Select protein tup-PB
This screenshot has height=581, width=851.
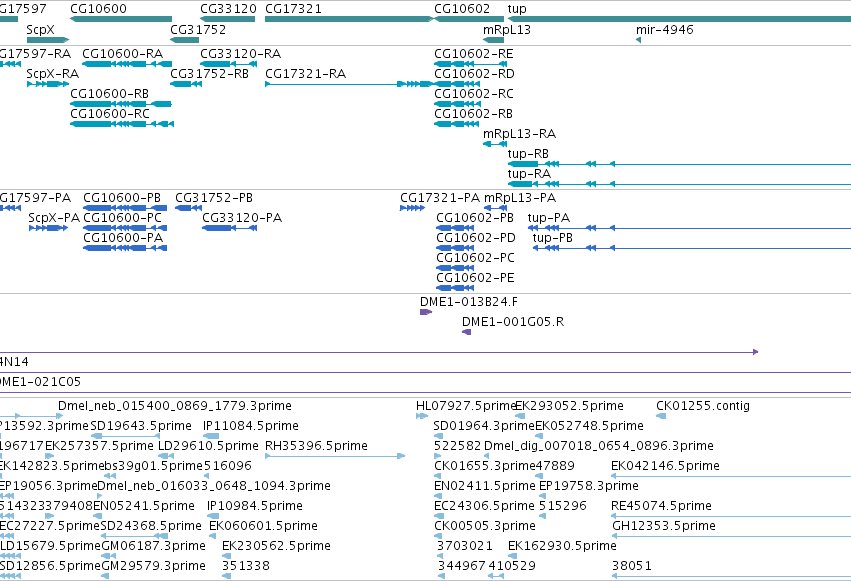[x=552, y=238]
